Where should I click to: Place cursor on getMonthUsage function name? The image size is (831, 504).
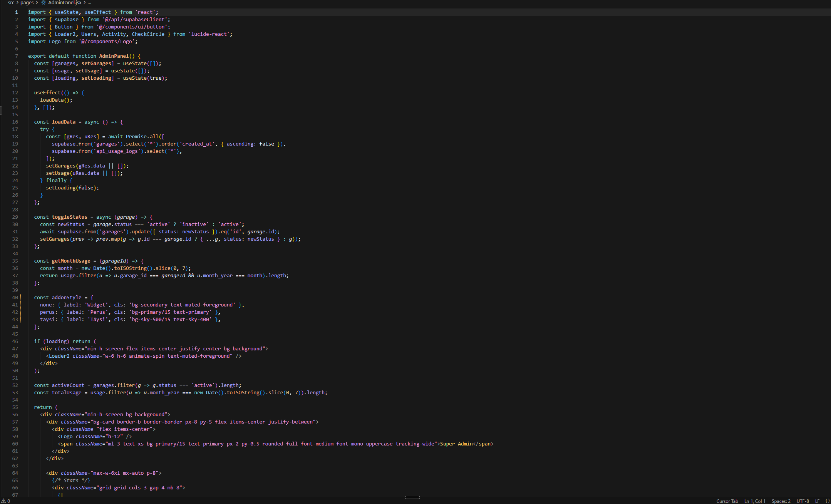[x=71, y=261]
